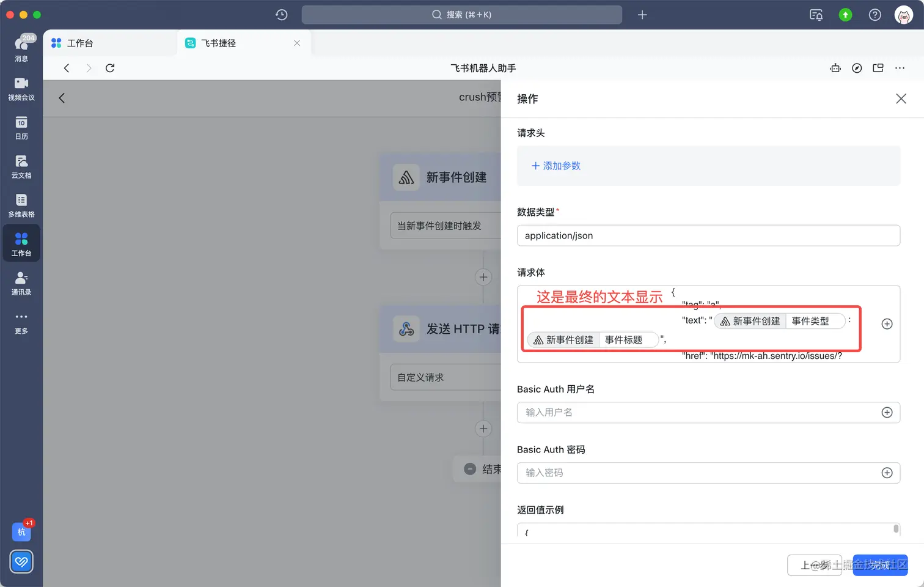
Task: Open Bitable (多维表格) sidebar icon
Action: 21,205
